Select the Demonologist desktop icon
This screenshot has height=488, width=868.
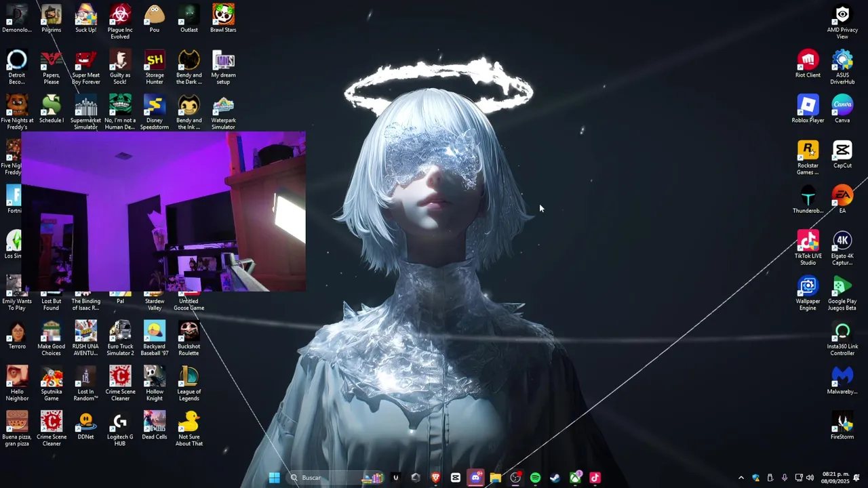pyautogui.click(x=17, y=18)
